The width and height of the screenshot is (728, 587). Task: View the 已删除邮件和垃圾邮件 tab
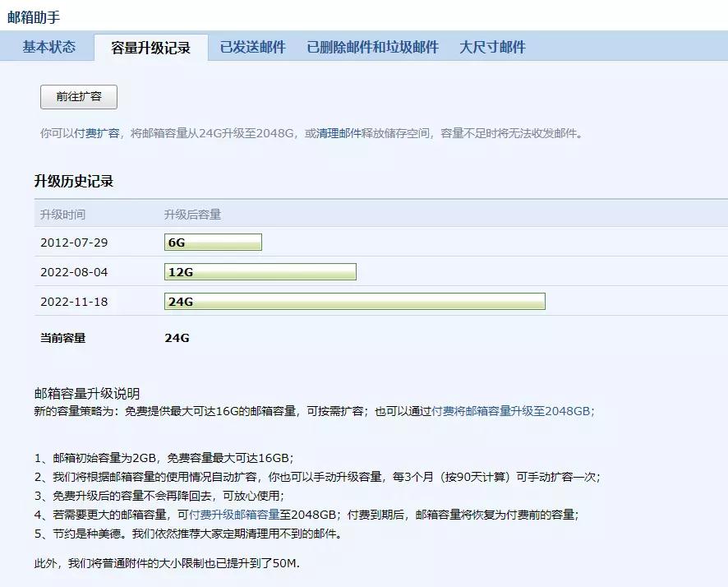(x=372, y=47)
